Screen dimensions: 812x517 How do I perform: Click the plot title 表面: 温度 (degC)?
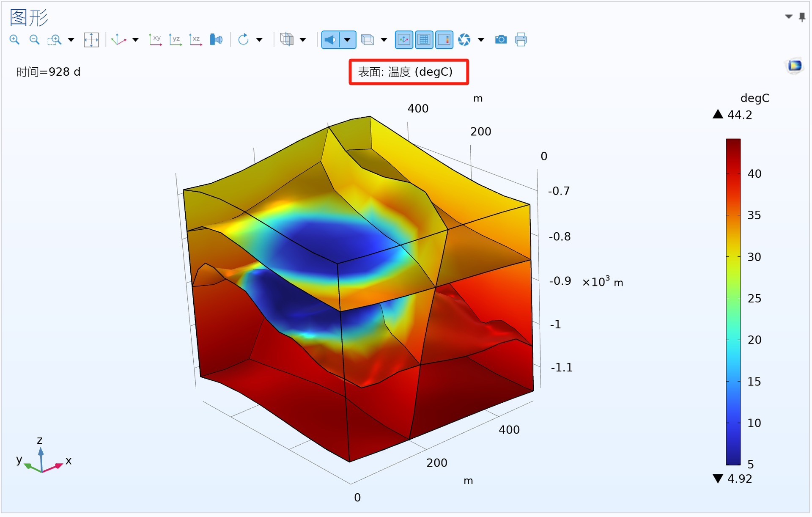(405, 72)
